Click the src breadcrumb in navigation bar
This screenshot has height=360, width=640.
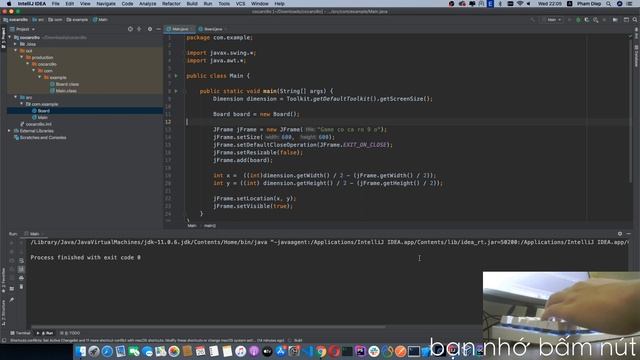[x=38, y=20]
